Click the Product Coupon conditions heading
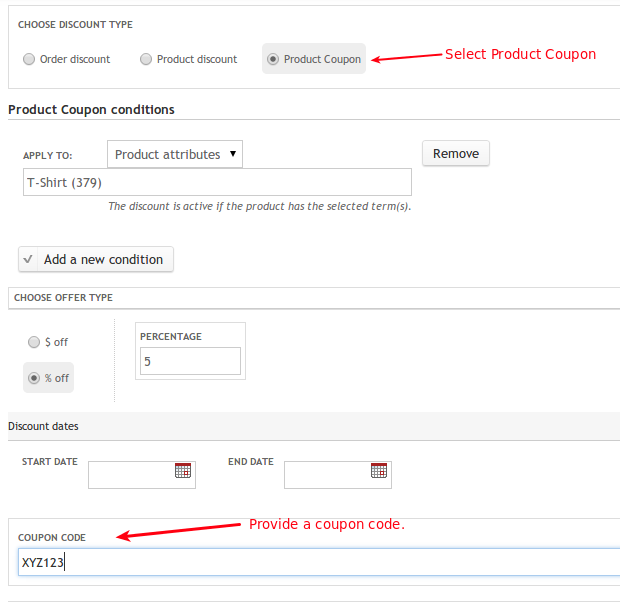Viewport: 620px width, 603px height. coord(91,110)
